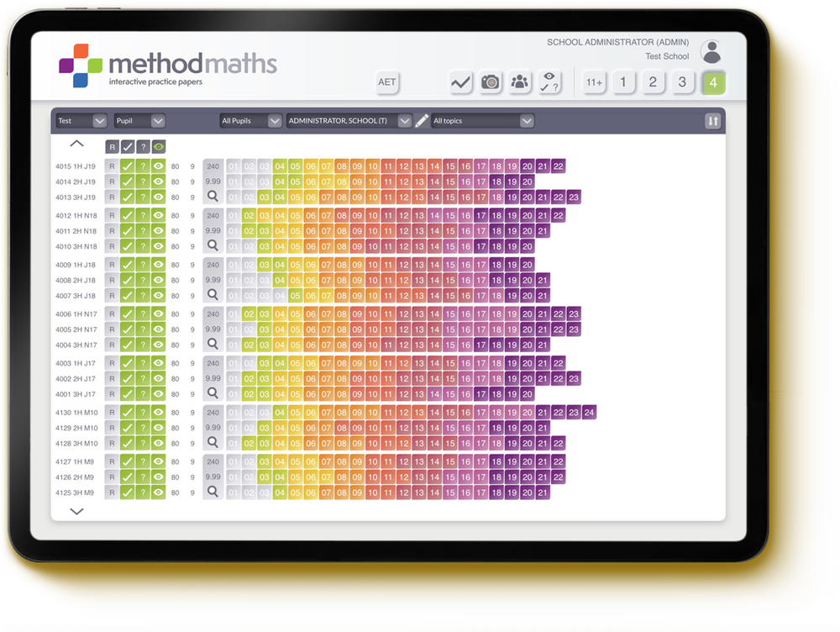
Task: Toggle the R filter in the header row
Action: [x=111, y=145]
